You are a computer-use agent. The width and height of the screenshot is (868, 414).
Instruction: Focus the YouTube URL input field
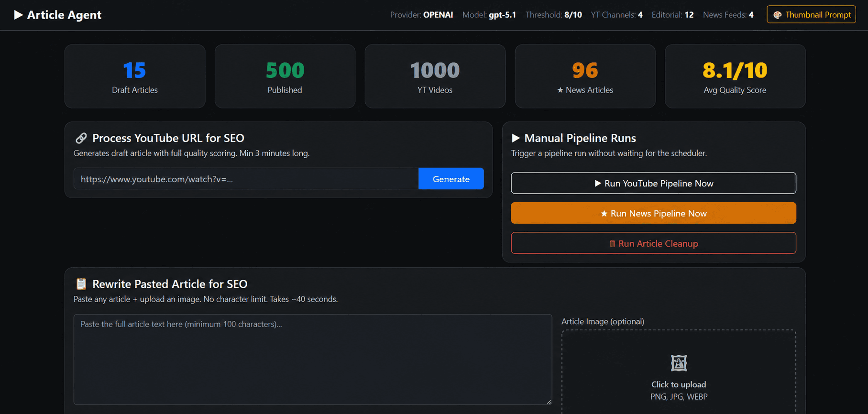click(x=246, y=179)
